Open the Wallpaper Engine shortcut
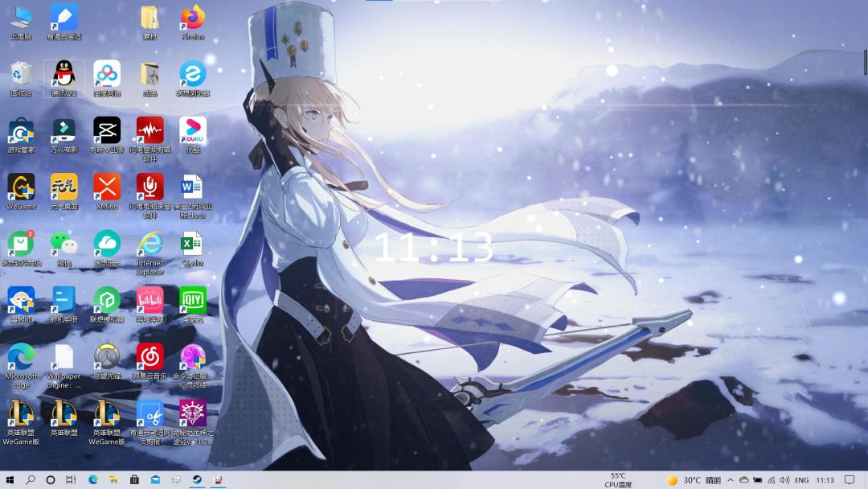This screenshot has width=868, height=489. pos(64,365)
